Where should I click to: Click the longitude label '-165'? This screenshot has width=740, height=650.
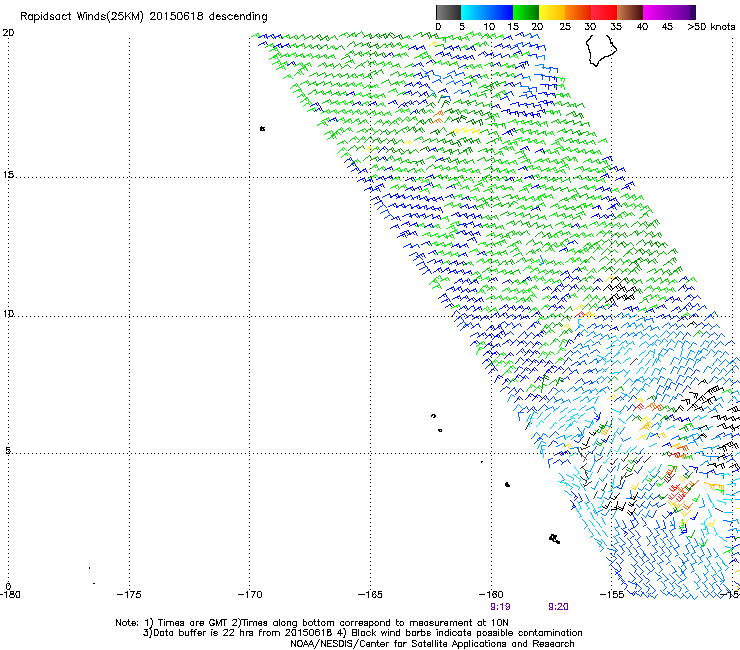(x=370, y=594)
